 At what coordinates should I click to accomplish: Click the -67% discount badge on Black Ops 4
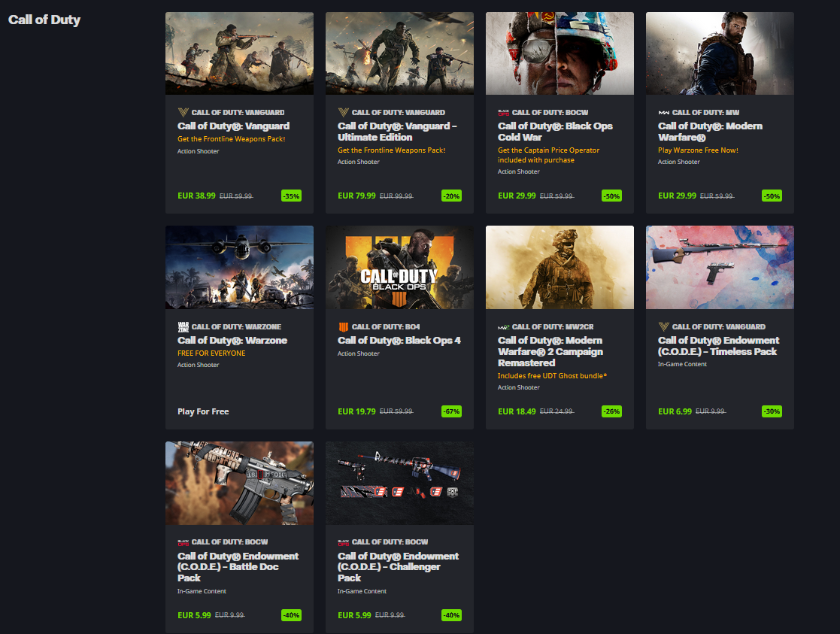[x=451, y=411]
